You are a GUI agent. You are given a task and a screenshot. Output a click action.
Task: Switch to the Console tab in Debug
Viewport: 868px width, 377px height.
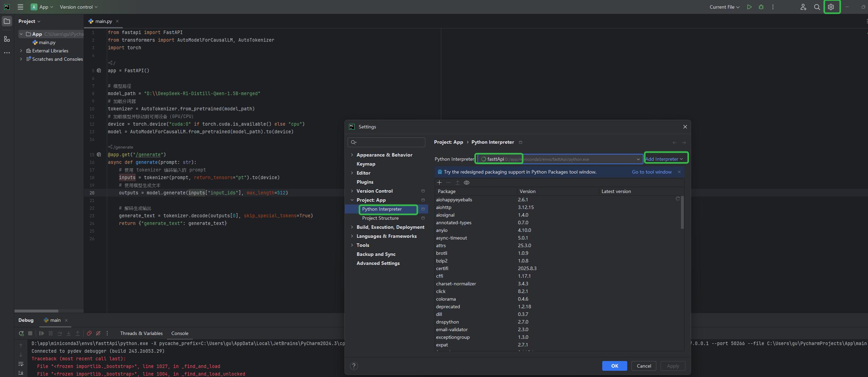(x=180, y=333)
